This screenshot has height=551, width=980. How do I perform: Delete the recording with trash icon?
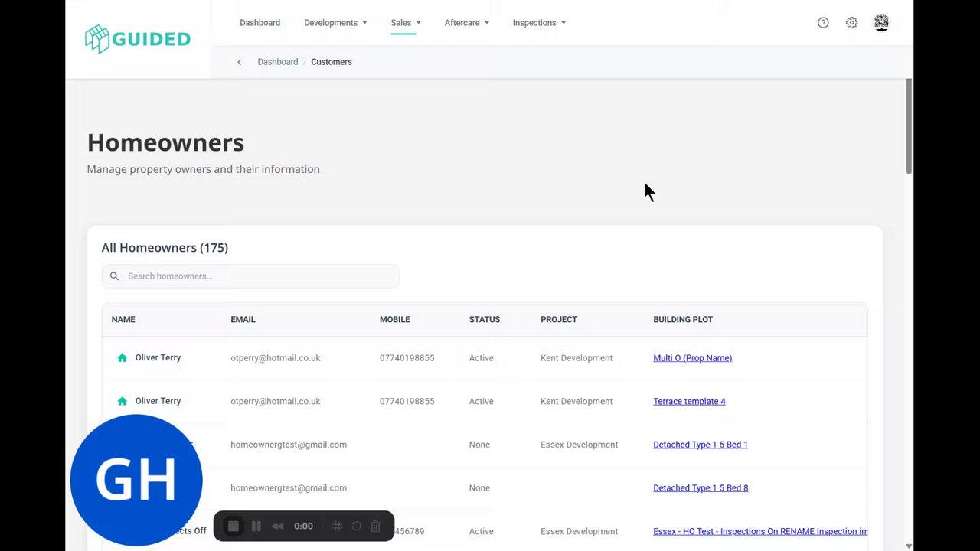pos(375,526)
